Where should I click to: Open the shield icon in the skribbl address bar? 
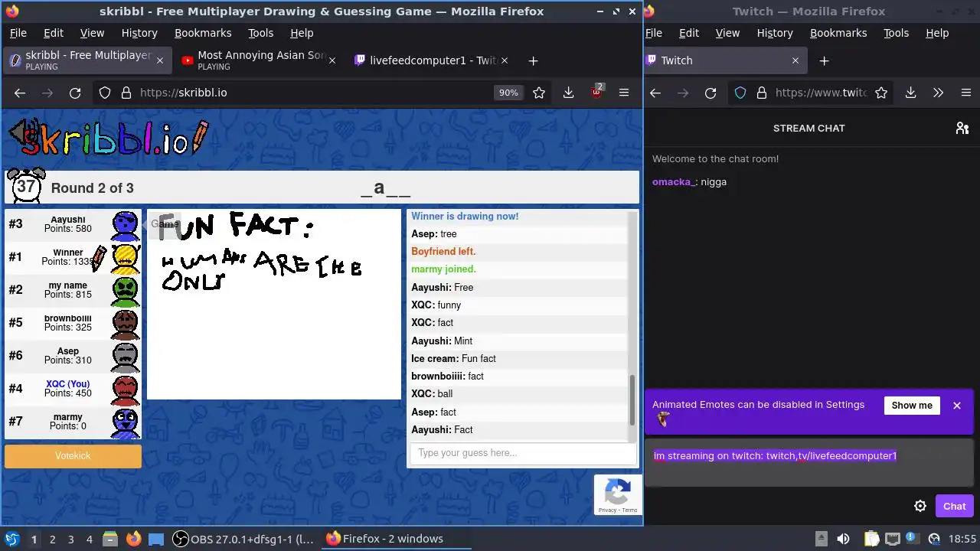tap(105, 93)
